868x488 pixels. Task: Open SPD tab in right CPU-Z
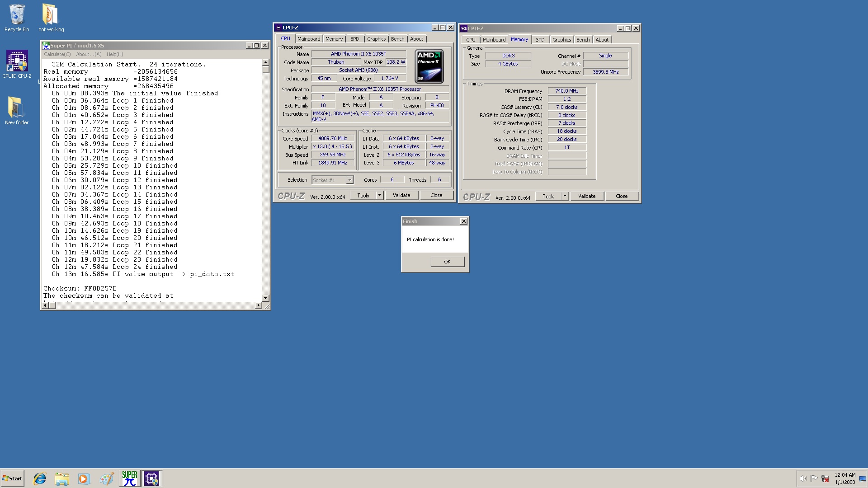click(x=540, y=40)
